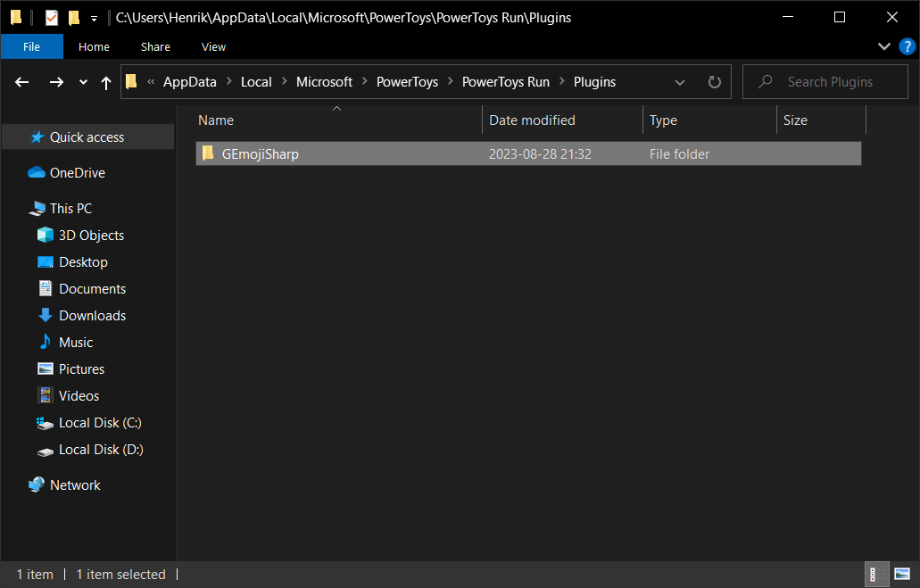Viewport: 920px width, 588px height.
Task: Click the 3D Objects cube icon
Action: (x=46, y=235)
